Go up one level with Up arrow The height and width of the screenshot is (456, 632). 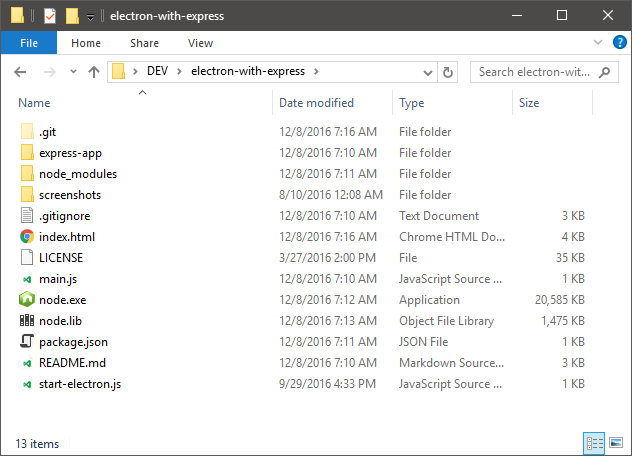click(x=94, y=72)
